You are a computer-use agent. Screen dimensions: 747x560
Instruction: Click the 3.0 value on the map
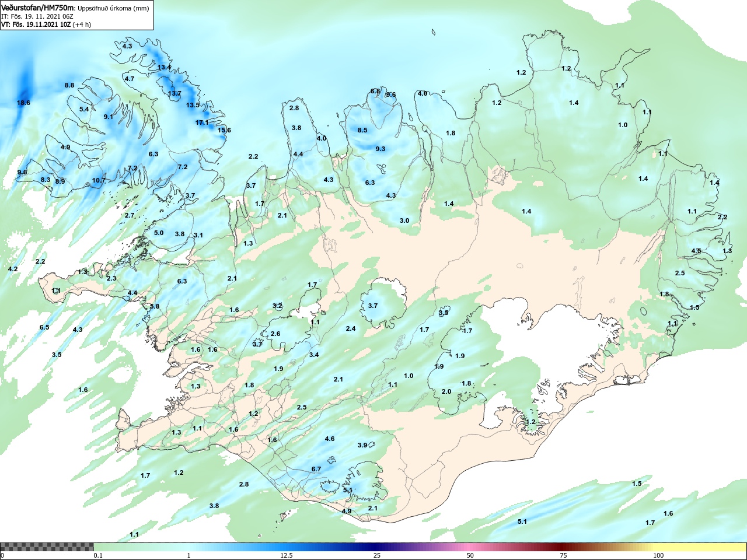coord(404,220)
